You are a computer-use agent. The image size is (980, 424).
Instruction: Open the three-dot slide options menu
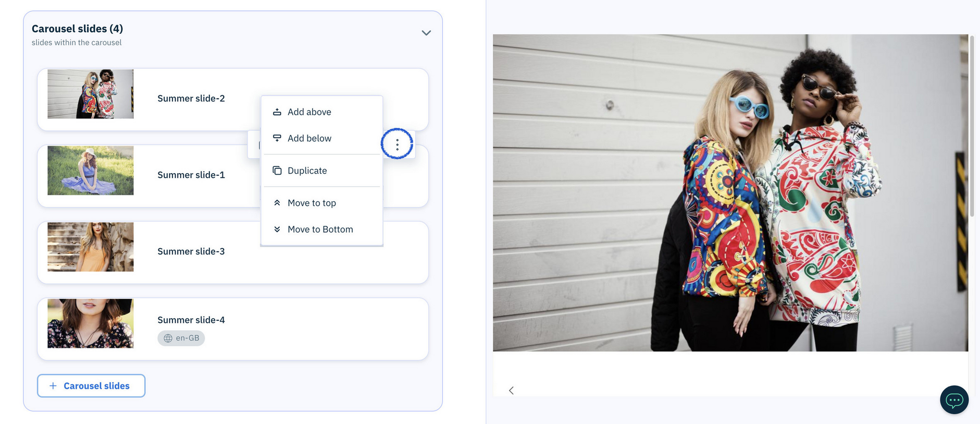tap(397, 144)
